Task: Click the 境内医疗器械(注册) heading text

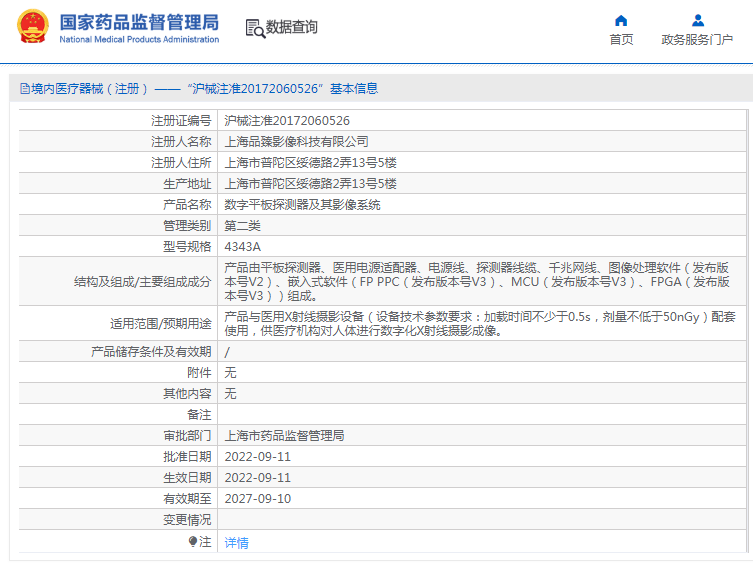Action: coord(89,89)
